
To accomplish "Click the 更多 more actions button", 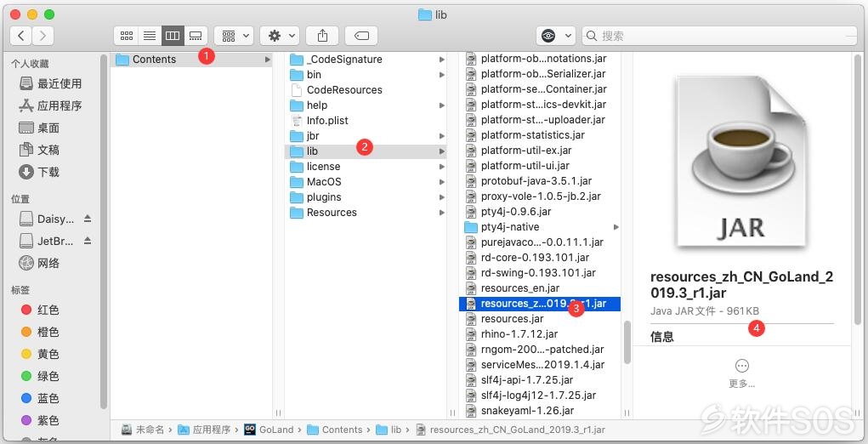I will 742,373.
